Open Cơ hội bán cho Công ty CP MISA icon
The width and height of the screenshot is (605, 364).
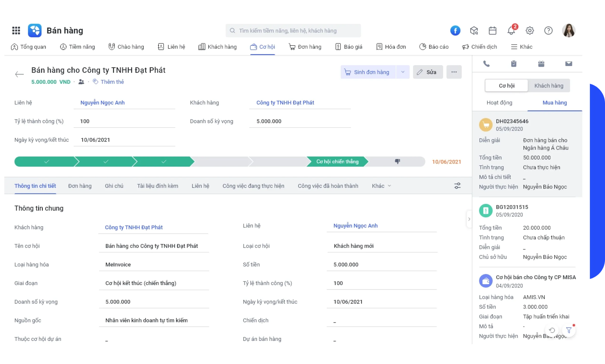coord(486,281)
